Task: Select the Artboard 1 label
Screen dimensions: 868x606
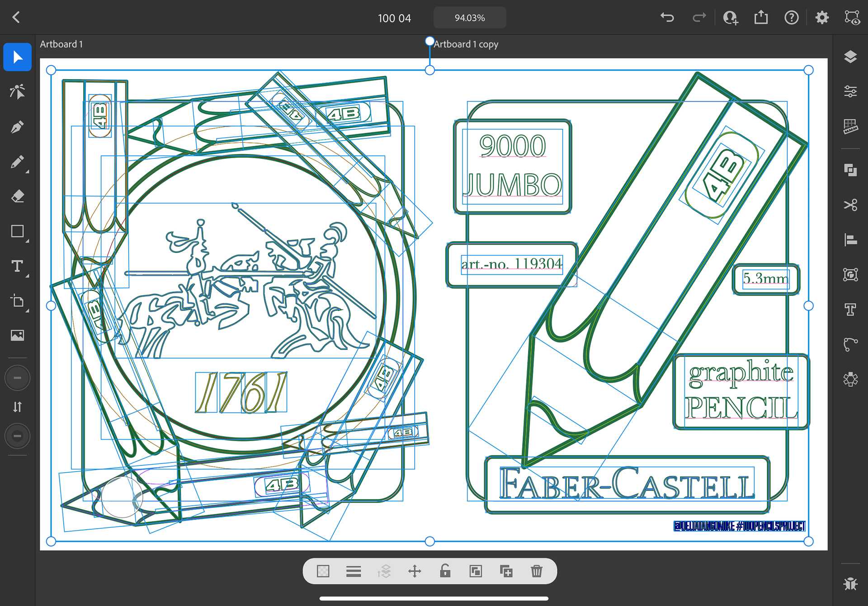Action: pos(61,44)
